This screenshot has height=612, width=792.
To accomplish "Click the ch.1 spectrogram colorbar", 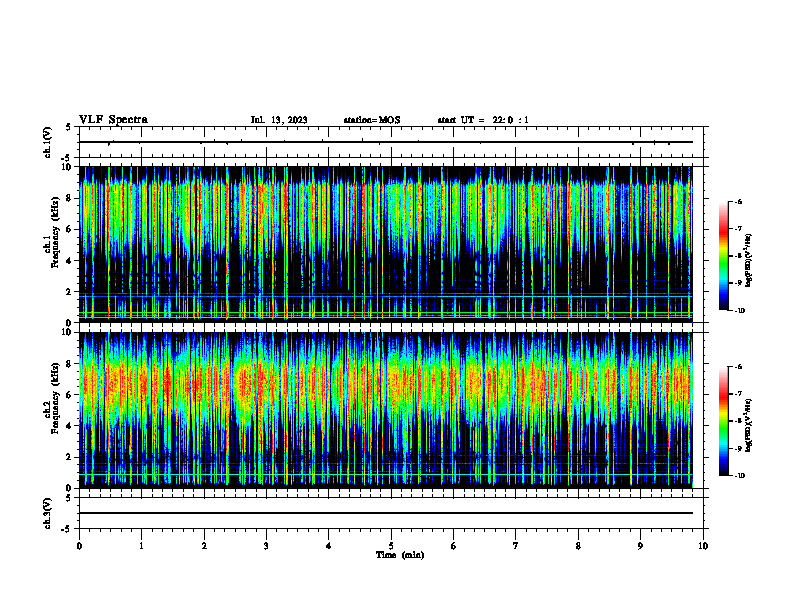I will (723, 256).
